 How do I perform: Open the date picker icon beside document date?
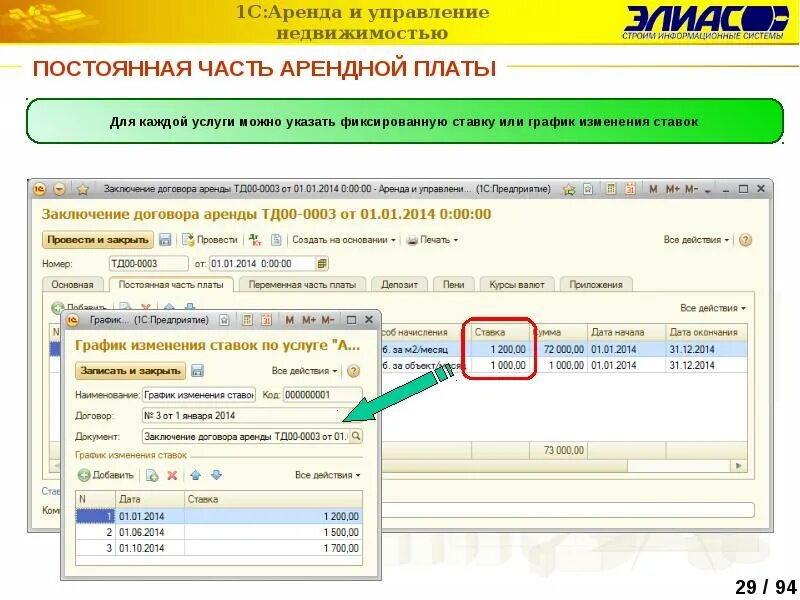[x=322, y=264]
